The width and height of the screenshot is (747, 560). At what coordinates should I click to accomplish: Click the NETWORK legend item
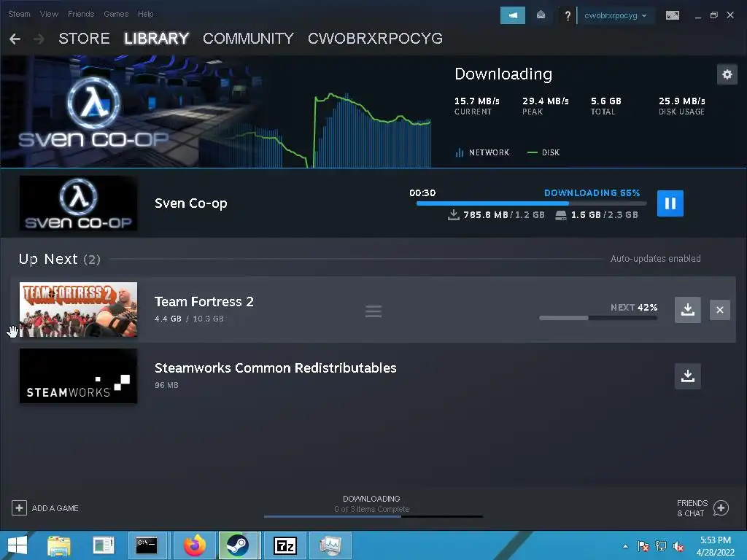pos(482,152)
